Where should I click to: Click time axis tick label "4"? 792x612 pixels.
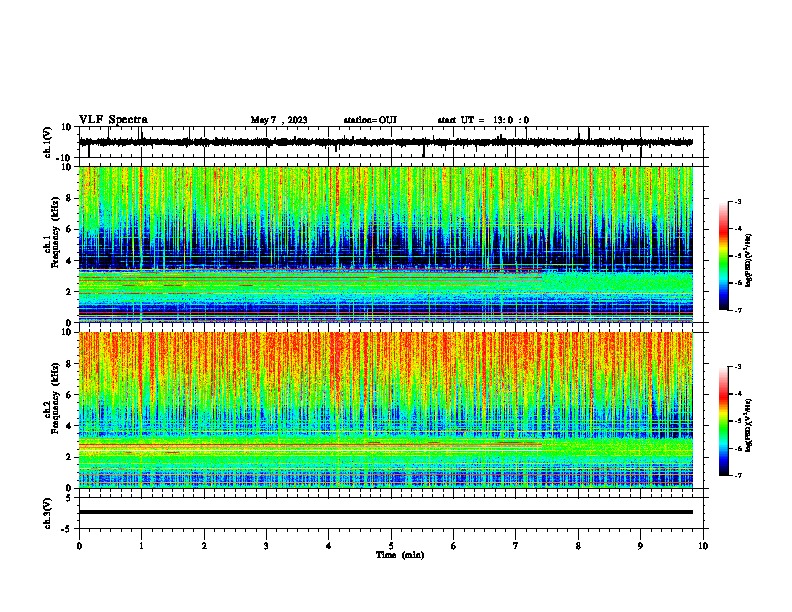[329, 546]
